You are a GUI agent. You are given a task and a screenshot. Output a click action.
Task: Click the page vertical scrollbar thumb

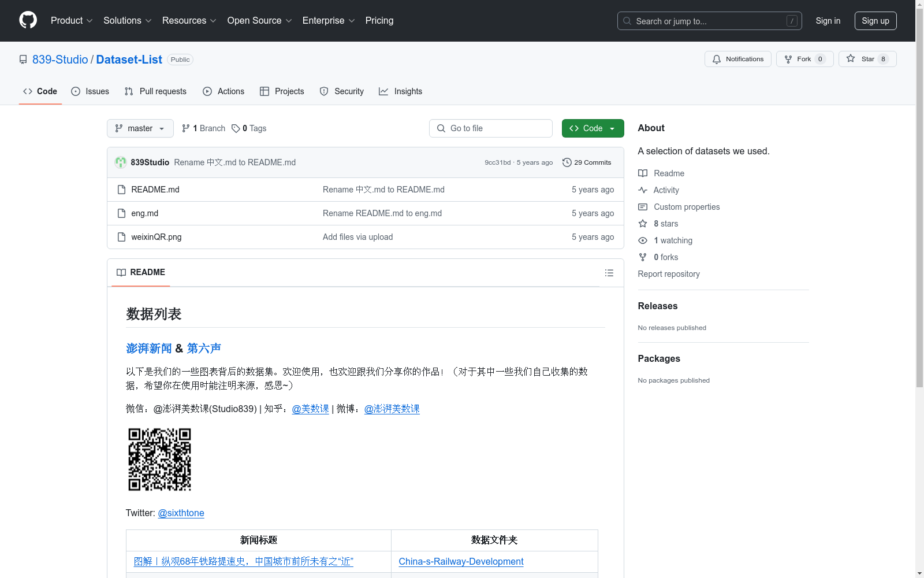coord(919,197)
